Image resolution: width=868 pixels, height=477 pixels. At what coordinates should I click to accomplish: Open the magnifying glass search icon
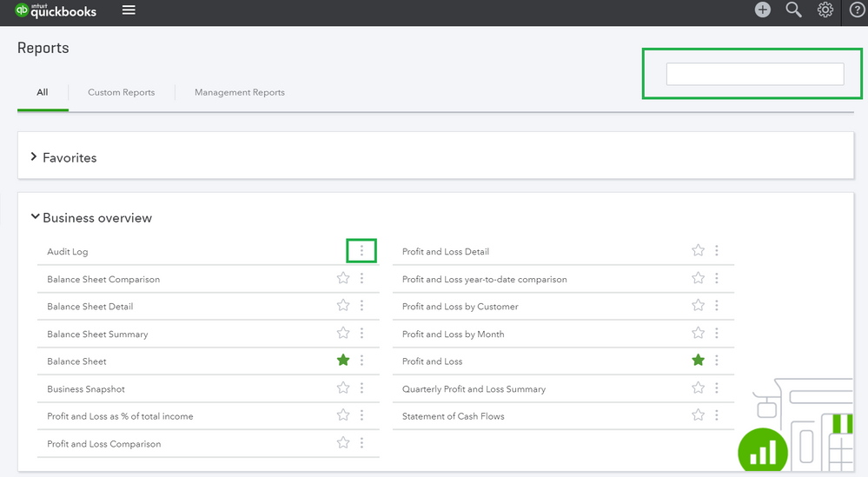point(793,10)
